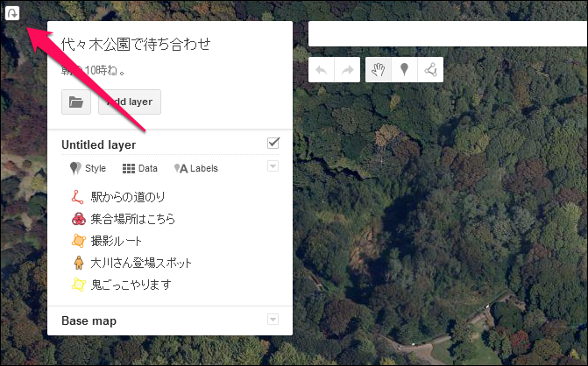Open the Style option for the layer
Screen dimensions: 588x366
tap(89, 169)
